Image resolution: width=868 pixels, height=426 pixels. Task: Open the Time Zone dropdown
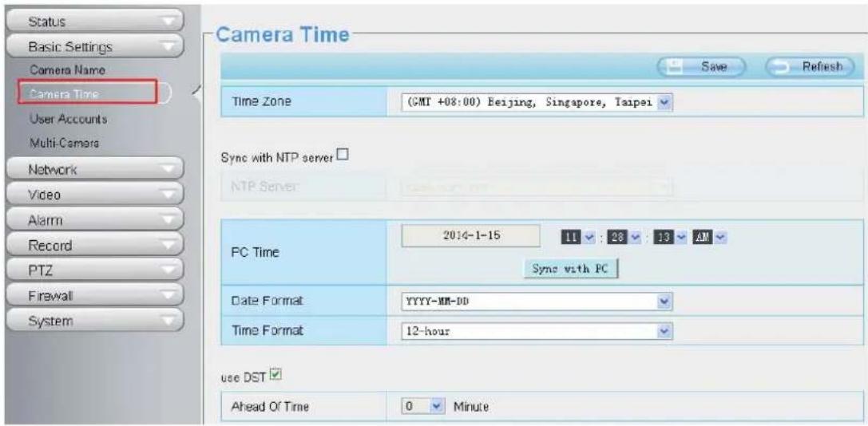pos(535,102)
